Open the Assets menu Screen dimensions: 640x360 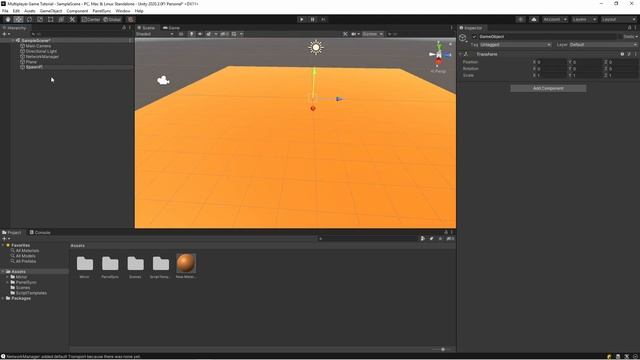pos(29,11)
